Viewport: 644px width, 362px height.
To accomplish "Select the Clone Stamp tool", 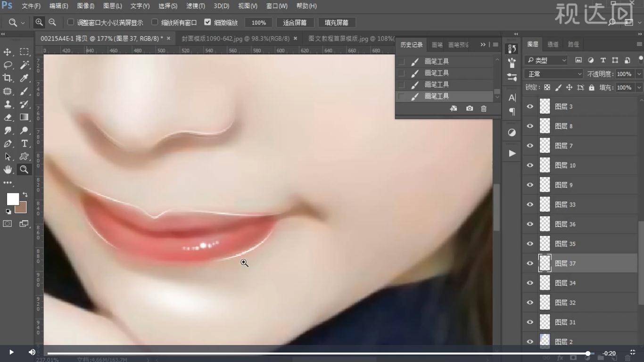I will [x=8, y=104].
